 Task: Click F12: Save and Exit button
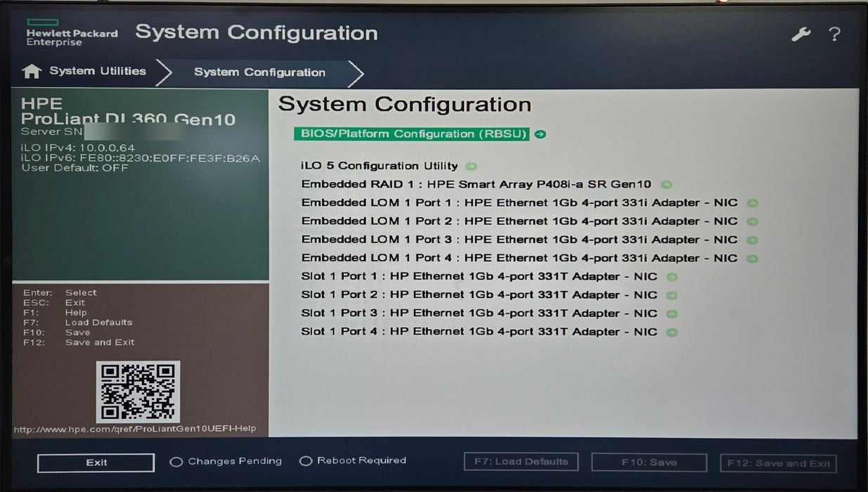point(778,463)
